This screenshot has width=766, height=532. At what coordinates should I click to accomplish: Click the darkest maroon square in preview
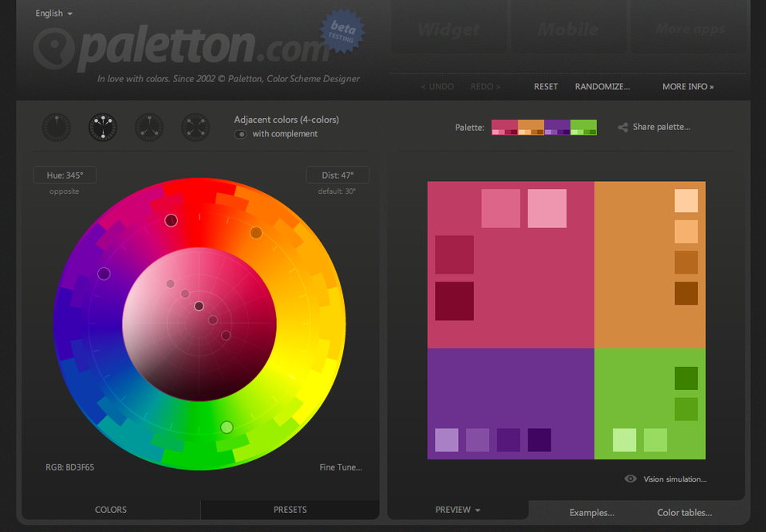pyautogui.click(x=454, y=301)
